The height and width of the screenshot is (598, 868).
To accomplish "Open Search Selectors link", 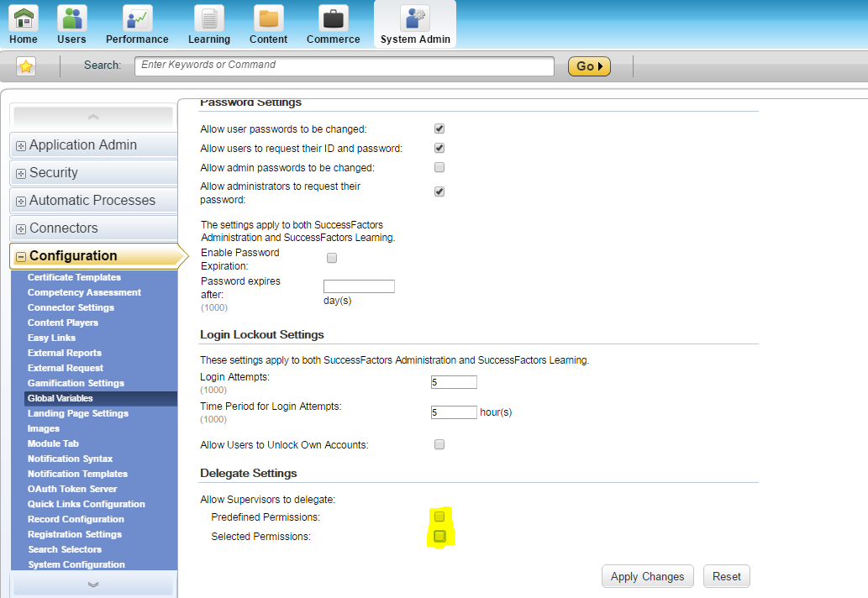I will (x=65, y=549).
